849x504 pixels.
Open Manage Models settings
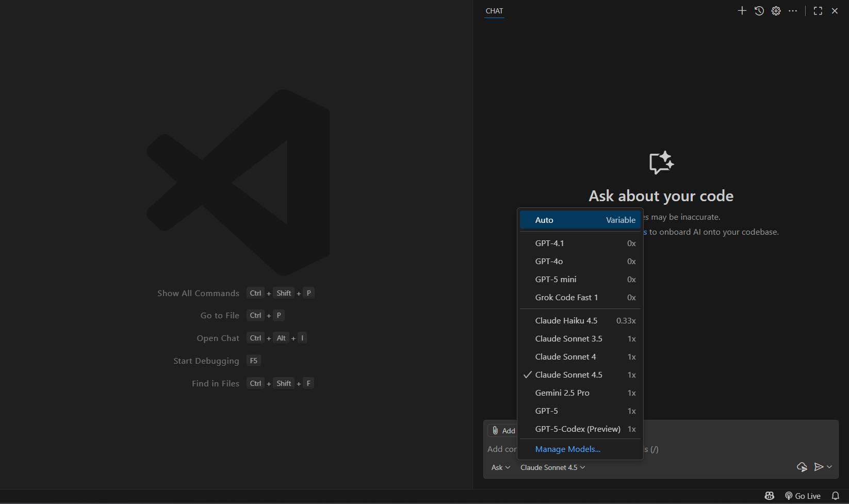pos(567,449)
